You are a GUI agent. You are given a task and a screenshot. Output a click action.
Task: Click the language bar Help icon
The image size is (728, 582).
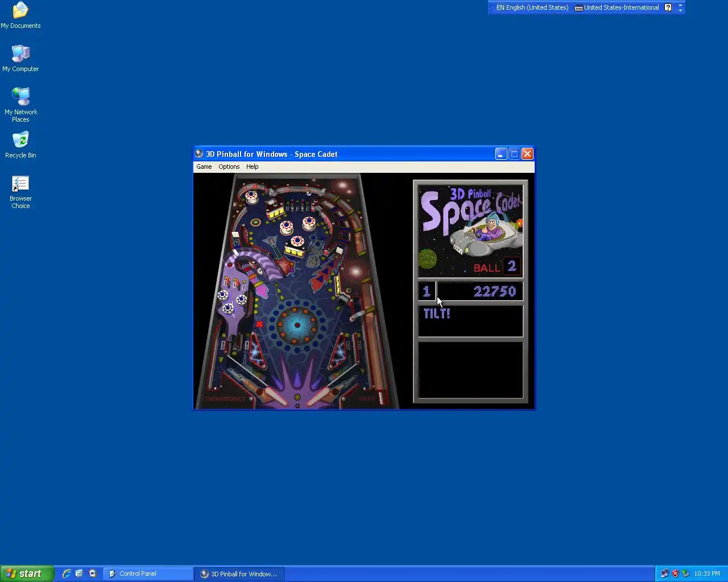point(668,7)
